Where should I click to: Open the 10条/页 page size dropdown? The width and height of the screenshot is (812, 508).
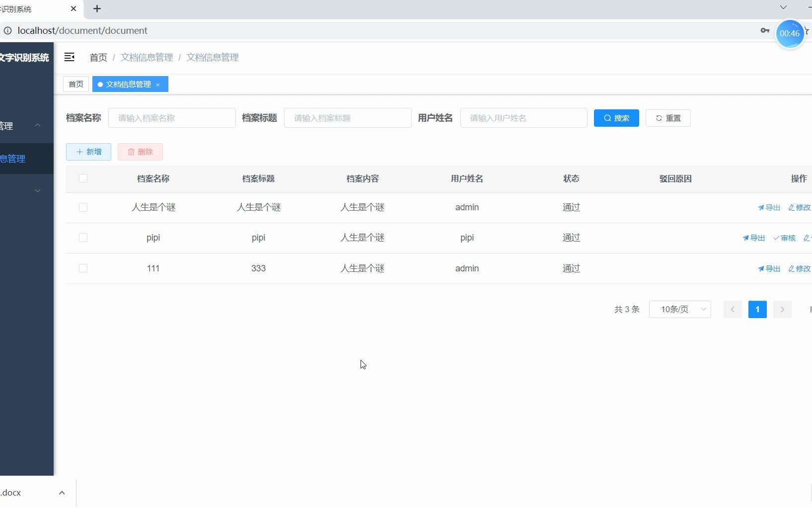tap(680, 309)
